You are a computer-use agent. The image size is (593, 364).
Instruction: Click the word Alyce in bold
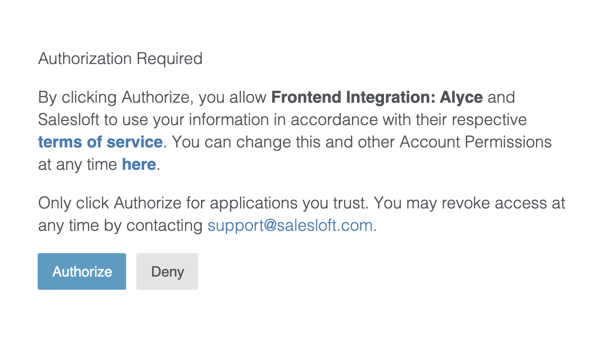461,97
